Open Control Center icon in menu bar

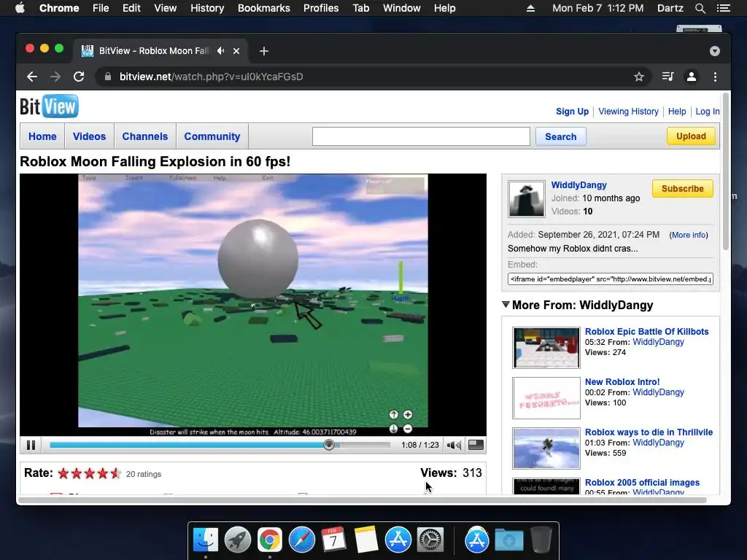(x=724, y=8)
